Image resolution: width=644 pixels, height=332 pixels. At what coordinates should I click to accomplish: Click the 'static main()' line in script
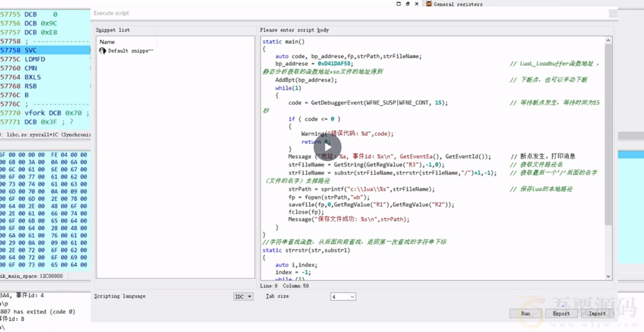coord(283,41)
